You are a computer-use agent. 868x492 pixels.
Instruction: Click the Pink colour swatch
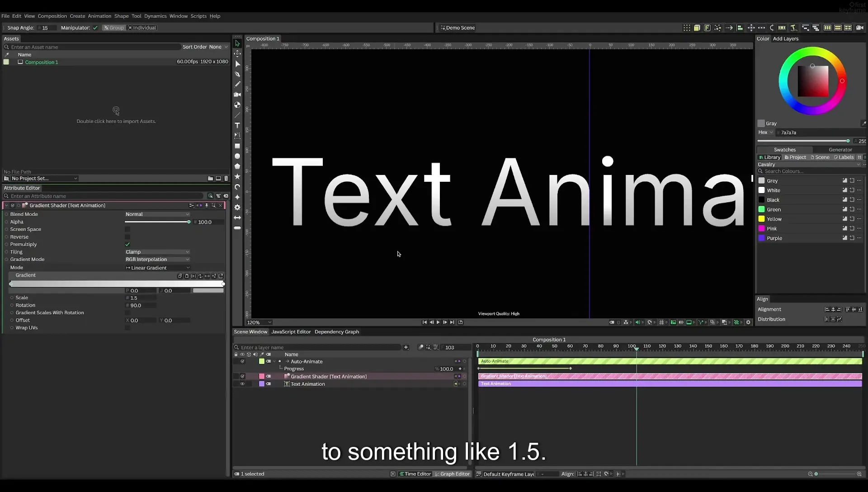pyautogui.click(x=761, y=229)
